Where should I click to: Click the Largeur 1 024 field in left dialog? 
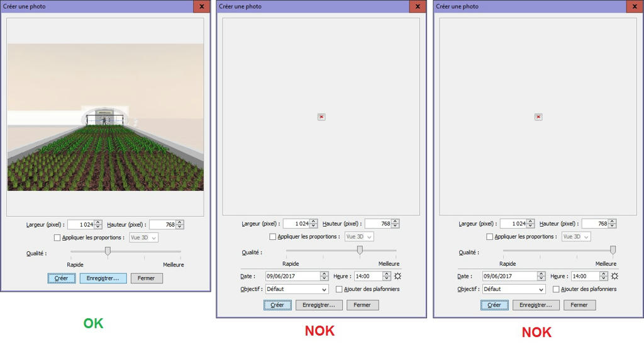pyautogui.click(x=81, y=224)
